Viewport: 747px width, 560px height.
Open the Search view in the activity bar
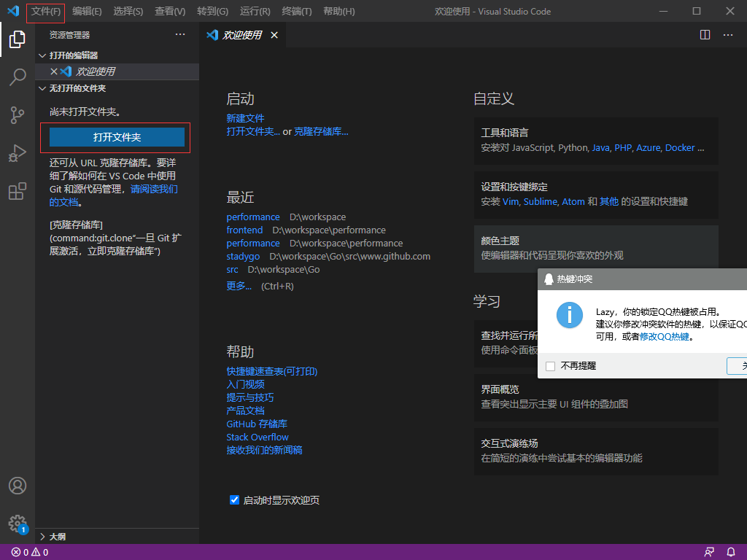coord(18,77)
